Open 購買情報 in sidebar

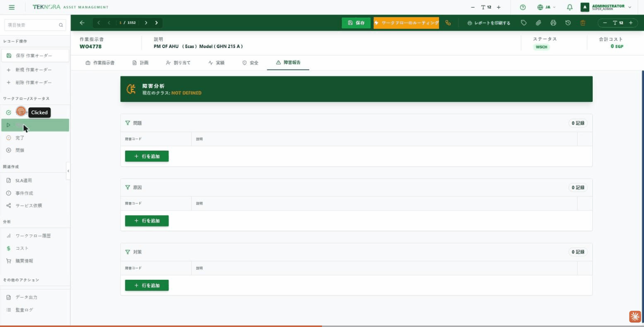click(x=35, y=261)
